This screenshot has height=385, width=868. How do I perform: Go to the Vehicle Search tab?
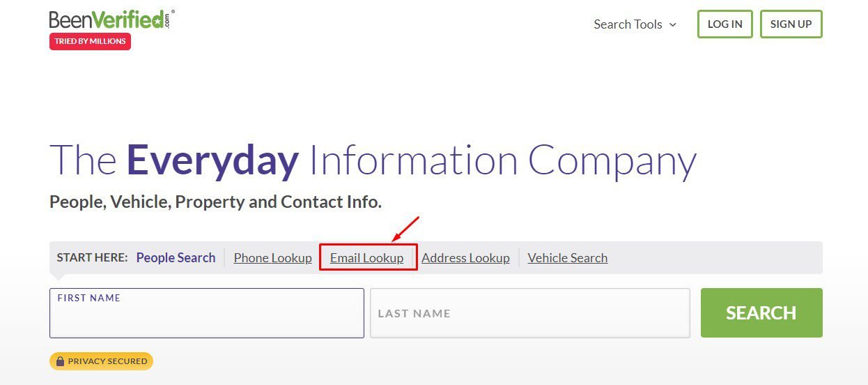pos(567,257)
